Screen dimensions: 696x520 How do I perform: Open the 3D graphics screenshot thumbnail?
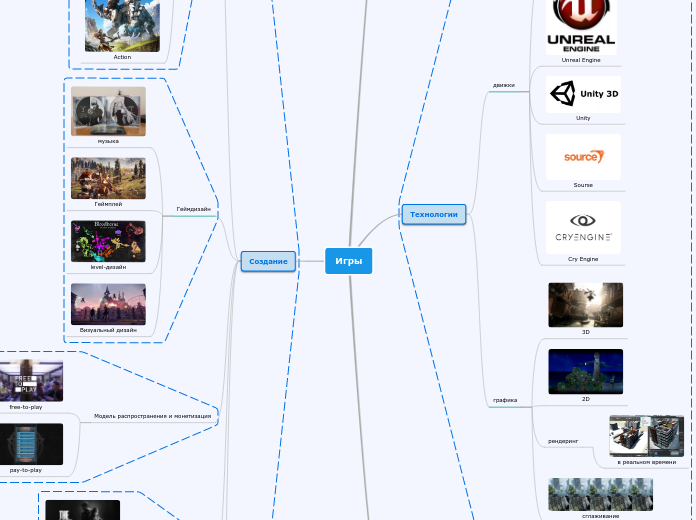pos(585,305)
